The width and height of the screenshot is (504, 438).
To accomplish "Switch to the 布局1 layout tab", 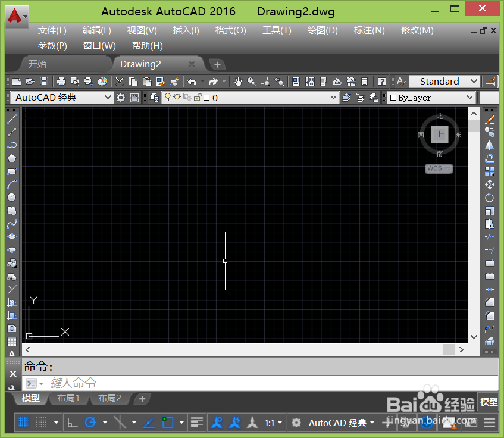I will [x=68, y=398].
